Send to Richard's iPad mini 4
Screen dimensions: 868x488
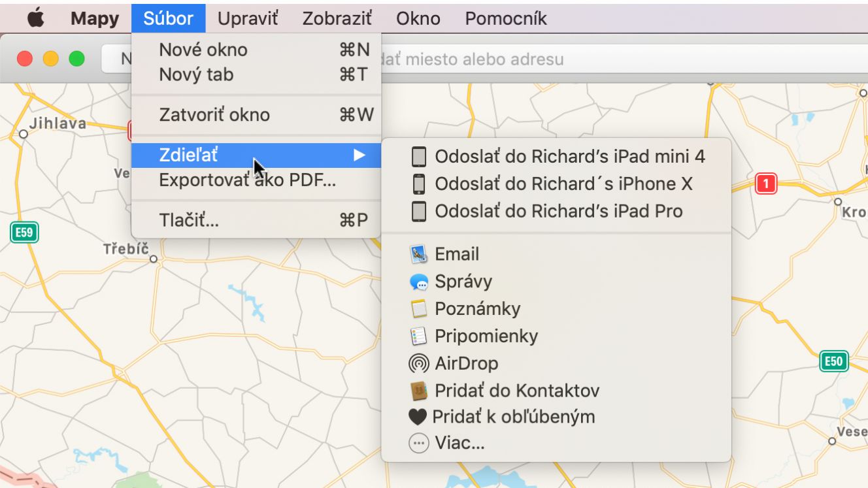[x=556, y=157]
